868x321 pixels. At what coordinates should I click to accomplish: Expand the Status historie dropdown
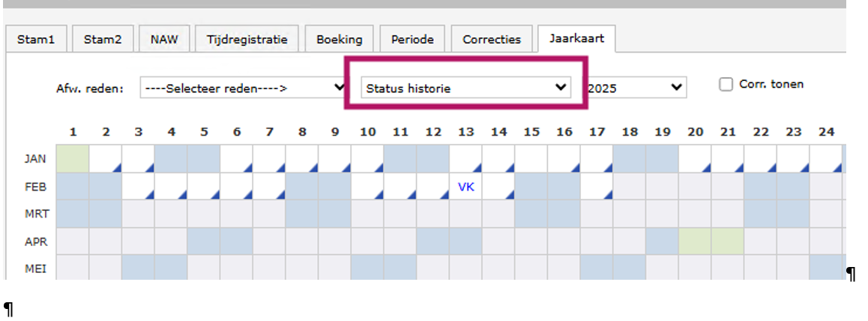coord(465,88)
